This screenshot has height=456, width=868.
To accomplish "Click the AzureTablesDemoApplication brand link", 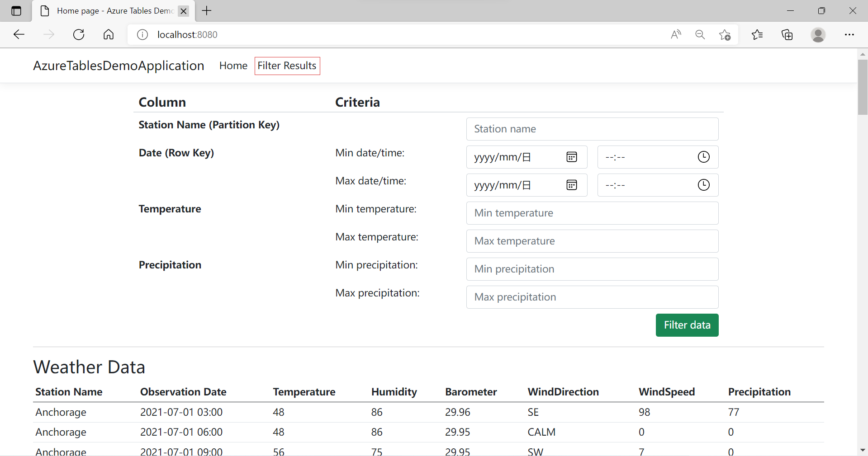I will 119,66.
